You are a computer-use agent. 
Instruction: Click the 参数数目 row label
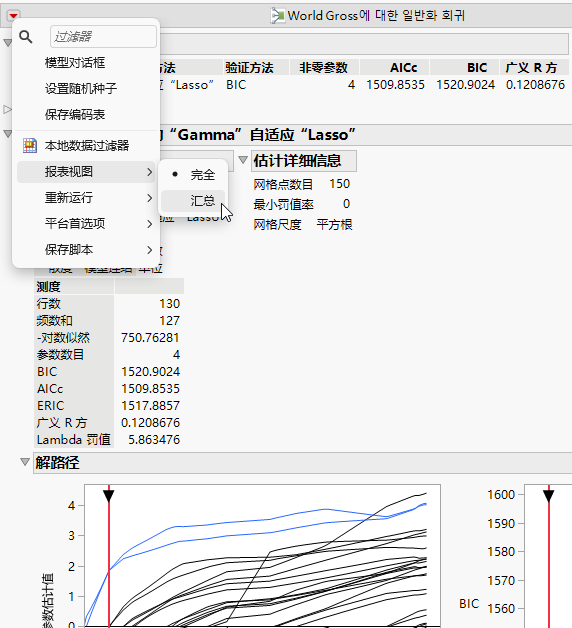tap(60, 354)
